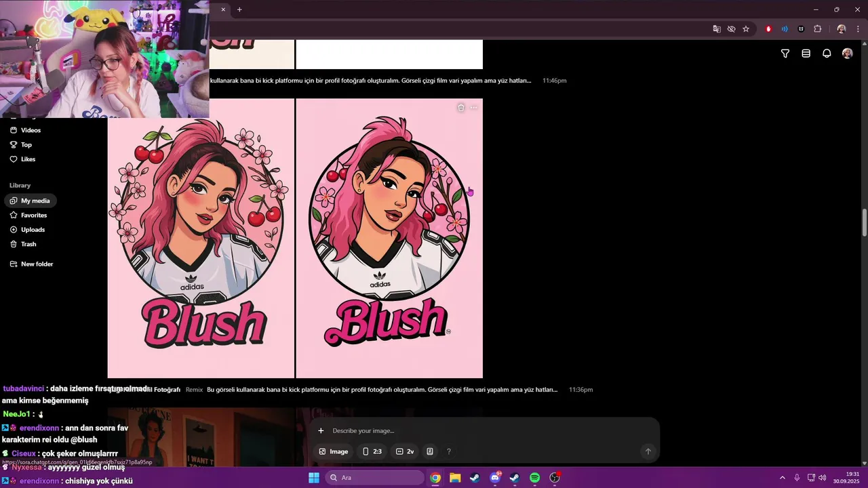Show hidden system tray icons chevron
This screenshot has width=868, height=488.
click(x=782, y=478)
